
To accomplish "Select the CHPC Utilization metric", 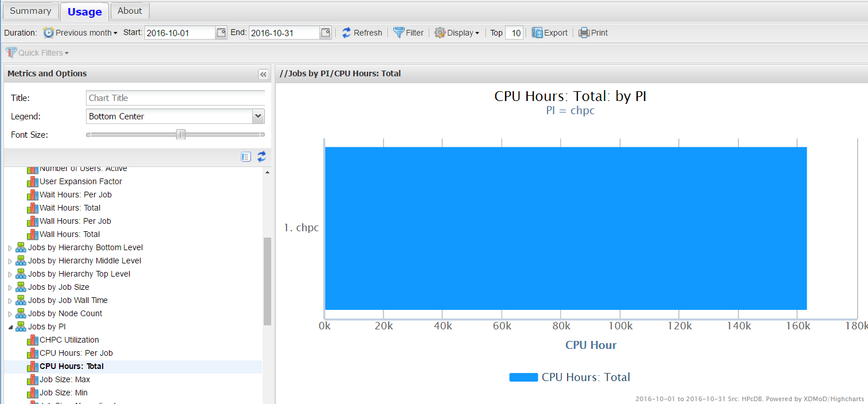I will coord(69,340).
